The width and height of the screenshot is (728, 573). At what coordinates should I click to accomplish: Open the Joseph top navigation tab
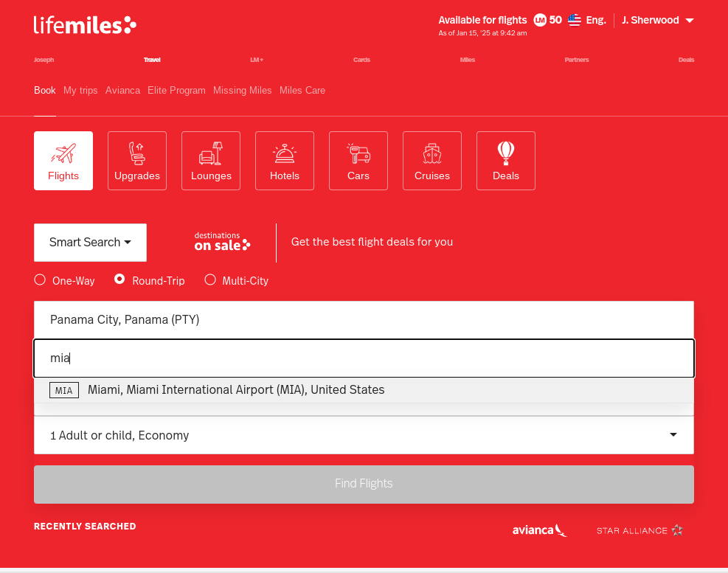click(44, 60)
